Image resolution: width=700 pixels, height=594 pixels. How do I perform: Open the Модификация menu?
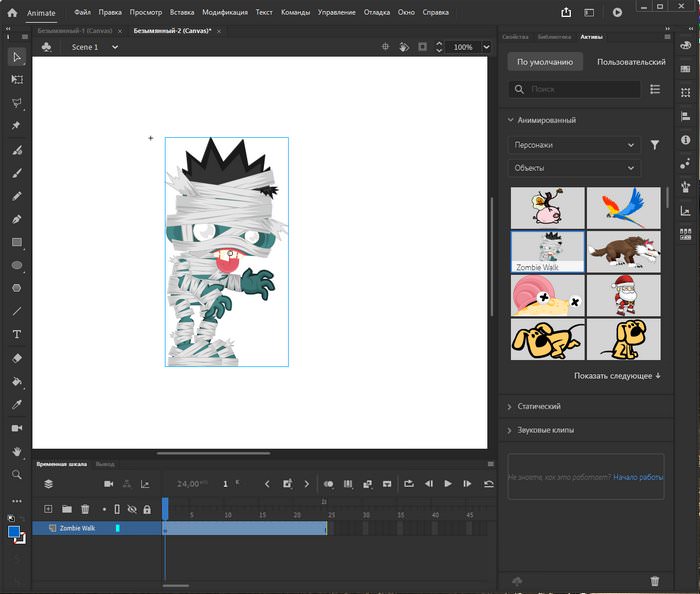[224, 12]
